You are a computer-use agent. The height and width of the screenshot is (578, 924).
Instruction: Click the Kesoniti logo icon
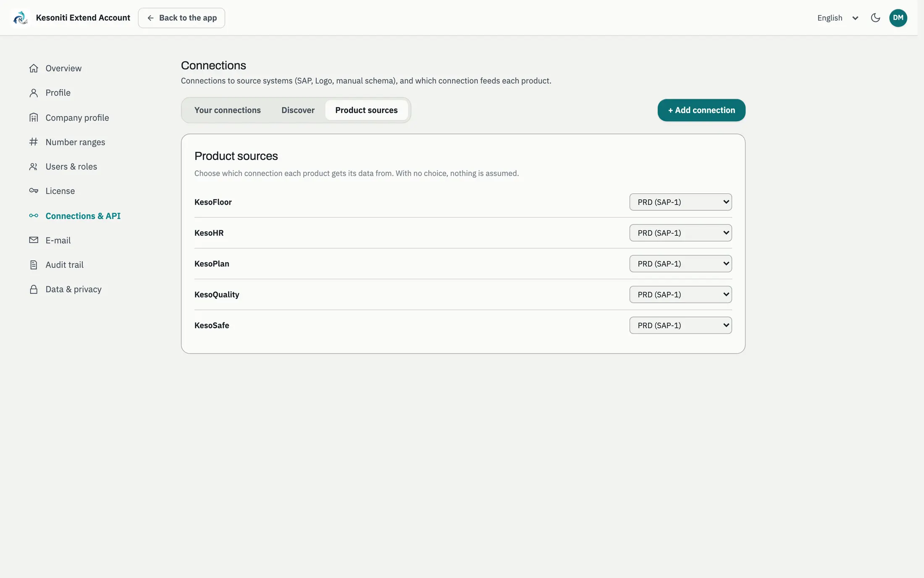tap(20, 18)
